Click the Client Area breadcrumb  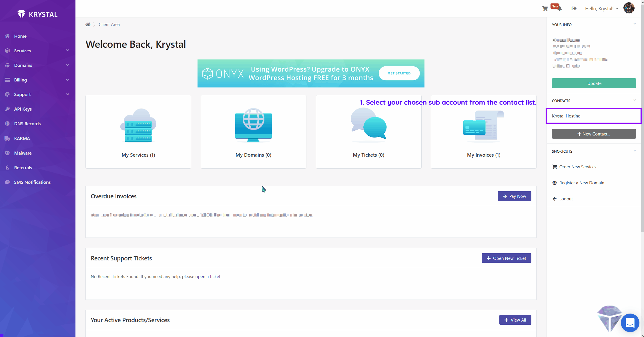109,25
